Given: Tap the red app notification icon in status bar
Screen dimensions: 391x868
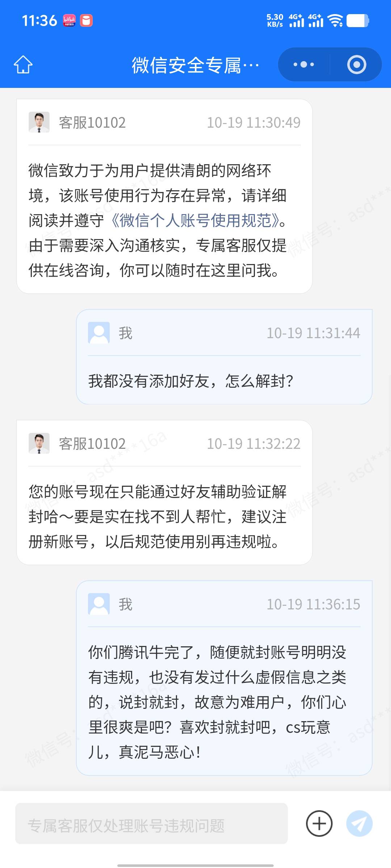Looking at the screenshot, I should [86, 21].
